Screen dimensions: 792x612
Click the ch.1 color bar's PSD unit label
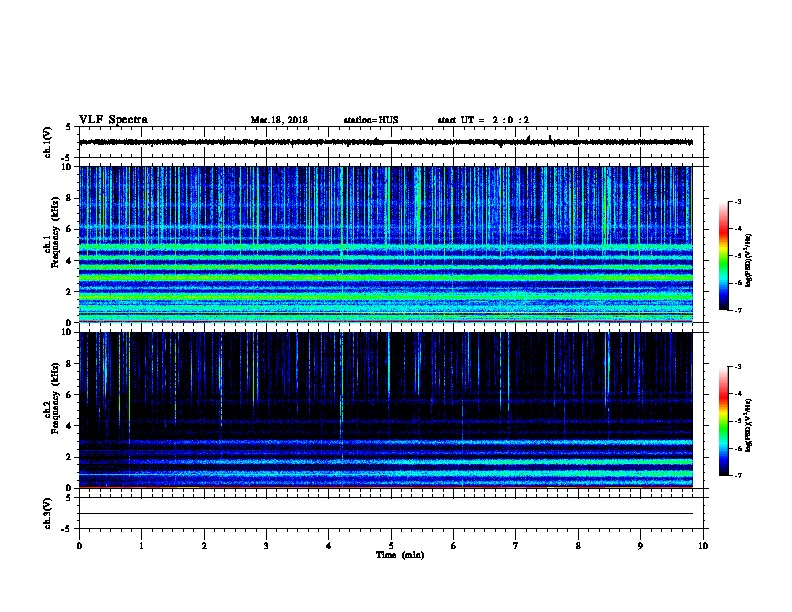pos(749,260)
